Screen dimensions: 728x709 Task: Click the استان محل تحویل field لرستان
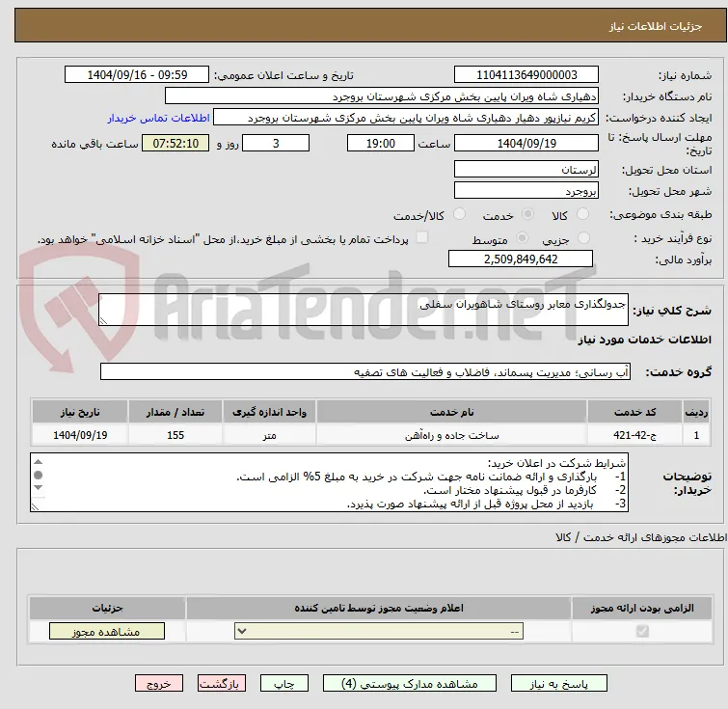[526, 170]
